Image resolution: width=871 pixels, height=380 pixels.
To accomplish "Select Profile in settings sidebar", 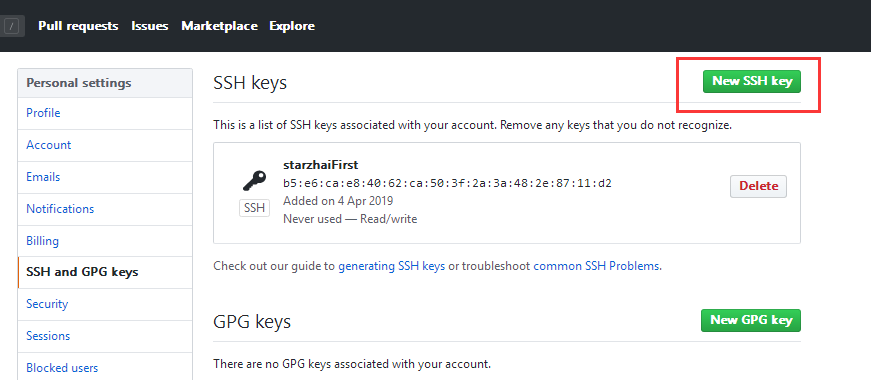I will point(105,113).
